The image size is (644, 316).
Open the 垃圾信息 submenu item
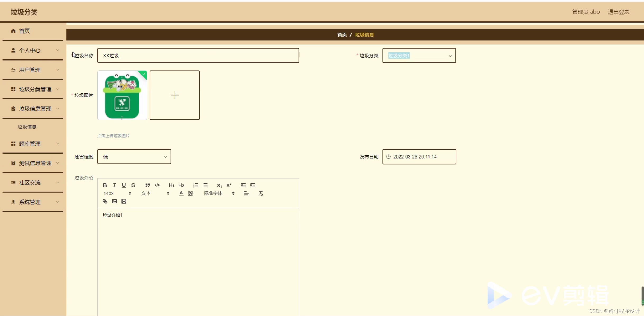point(27,127)
